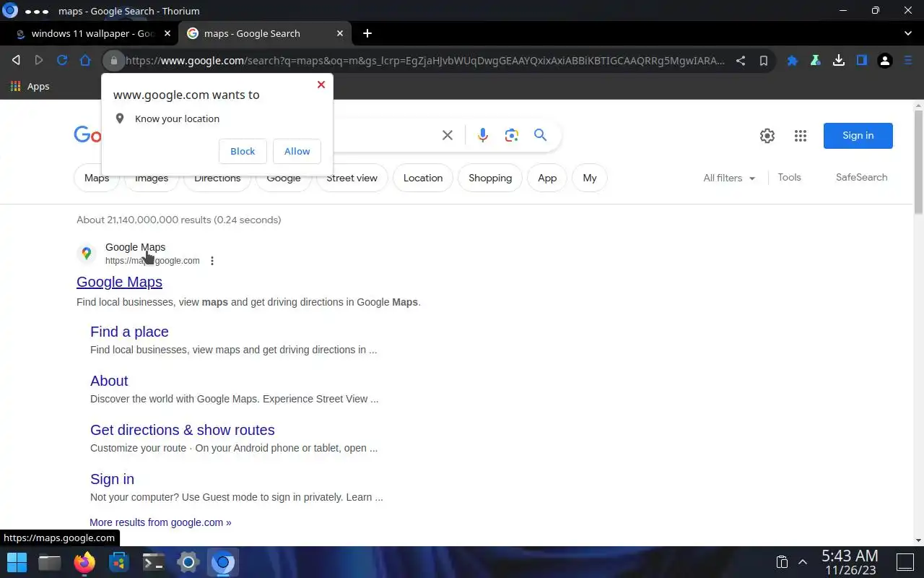Screen dimensions: 924x578
Task: Open the About sitelink
Action: [x=109, y=381]
